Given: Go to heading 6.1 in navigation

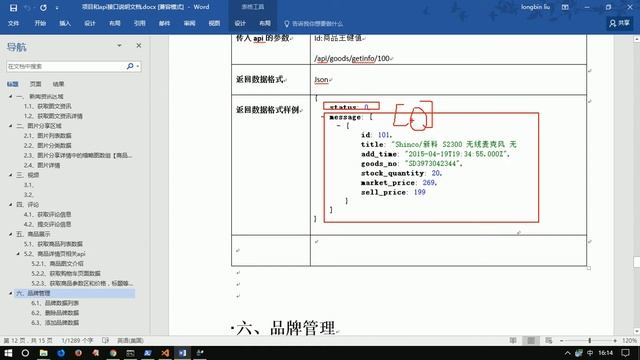Looking at the screenshot, I should click(x=55, y=303).
